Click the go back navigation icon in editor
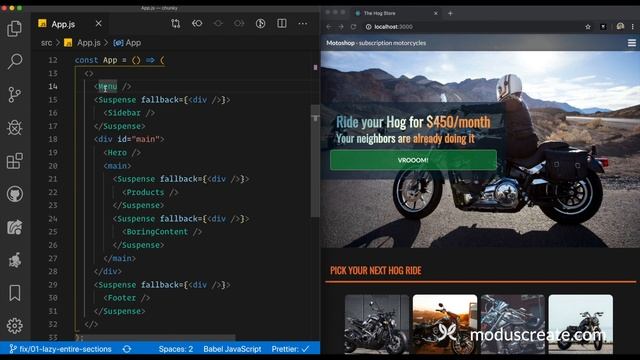 pos(197,24)
